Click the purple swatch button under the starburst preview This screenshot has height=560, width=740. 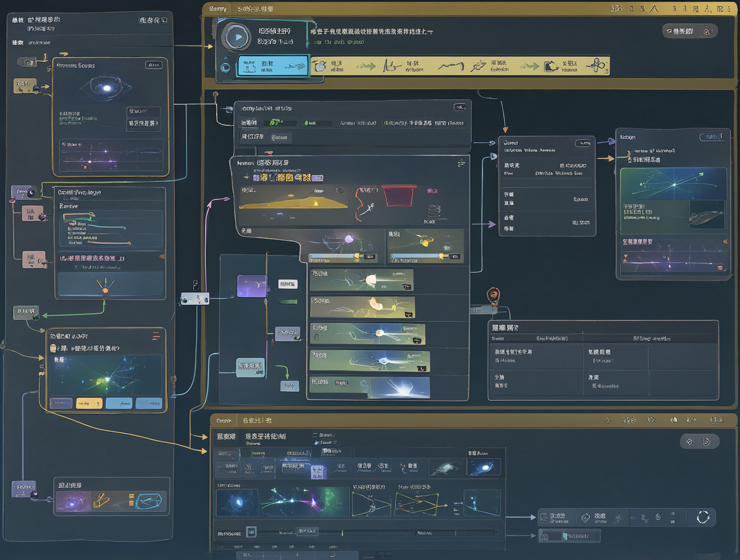tap(61, 403)
